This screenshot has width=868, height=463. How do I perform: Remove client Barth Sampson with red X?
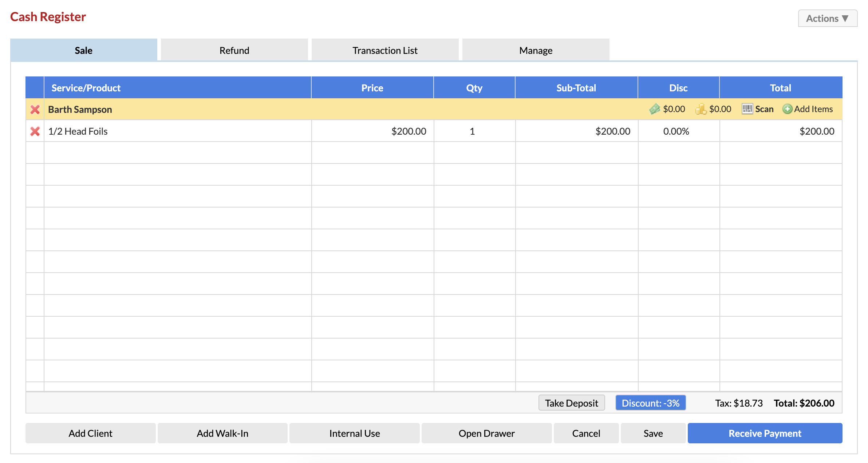pos(35,110)
